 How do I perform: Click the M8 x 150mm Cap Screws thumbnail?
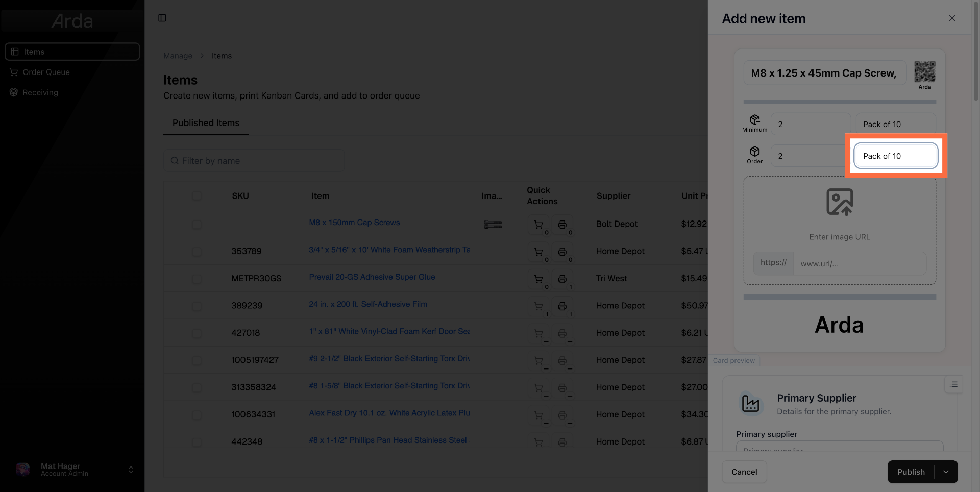pyautogui.click(x=493, y=225)
